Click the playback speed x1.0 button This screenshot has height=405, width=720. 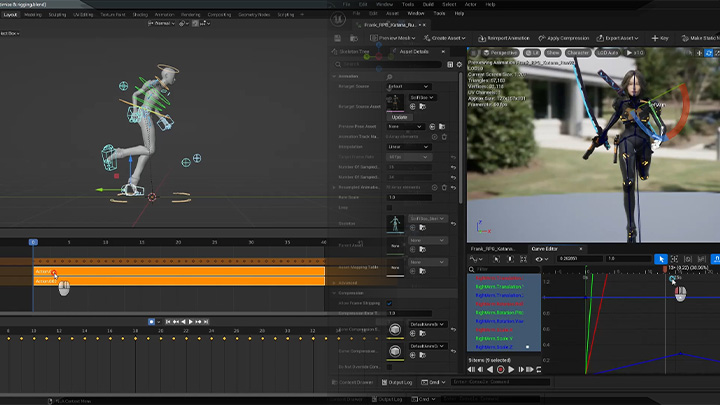click(x=635, y=53)
